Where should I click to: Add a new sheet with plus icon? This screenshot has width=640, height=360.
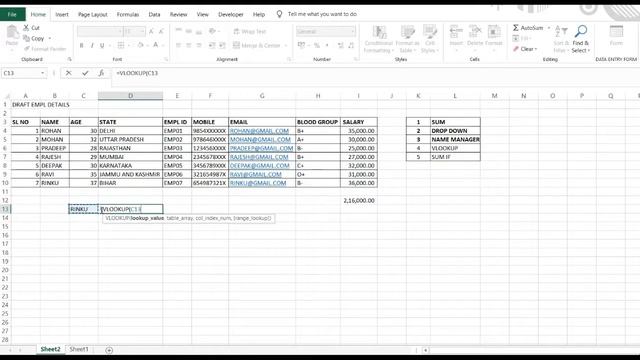pos(109,350)
